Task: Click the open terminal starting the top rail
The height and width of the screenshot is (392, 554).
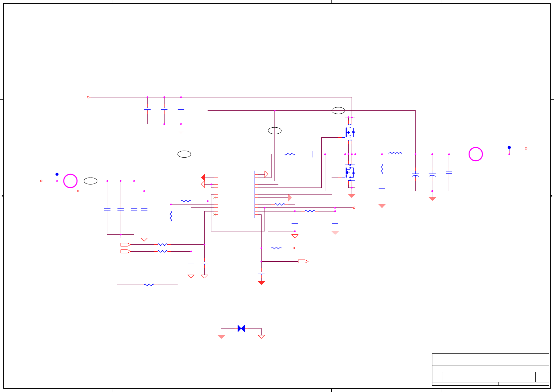Action: [x=88, y=97]
